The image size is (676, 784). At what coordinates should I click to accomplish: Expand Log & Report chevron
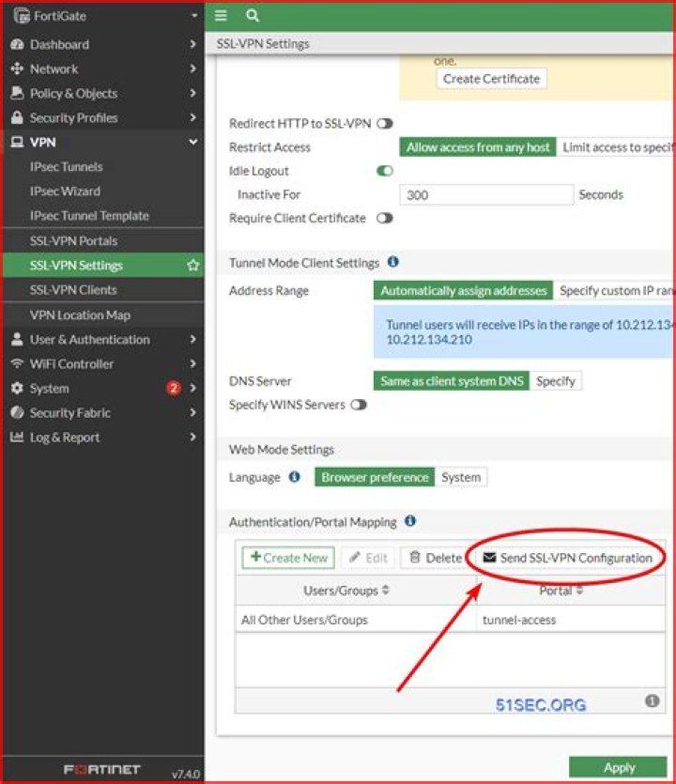click(x=192, y=437)
